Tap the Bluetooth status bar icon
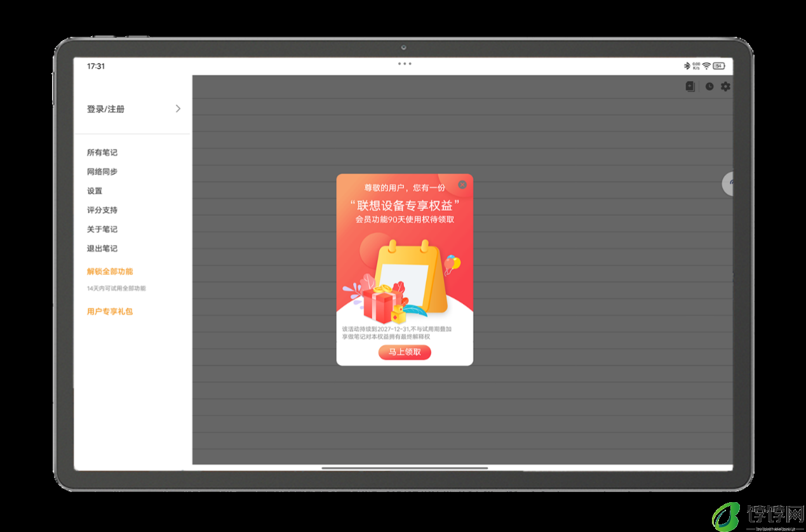806x532 pixels. 687,66
